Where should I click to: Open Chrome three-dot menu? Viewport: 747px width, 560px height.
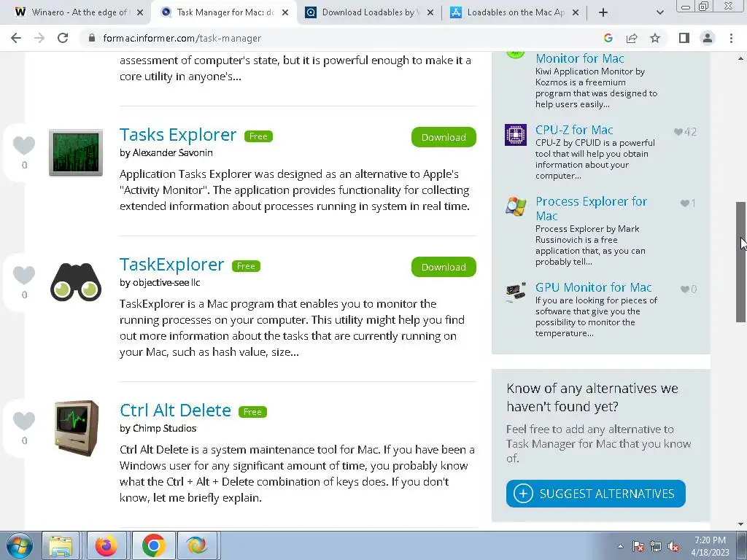(731, 38)
